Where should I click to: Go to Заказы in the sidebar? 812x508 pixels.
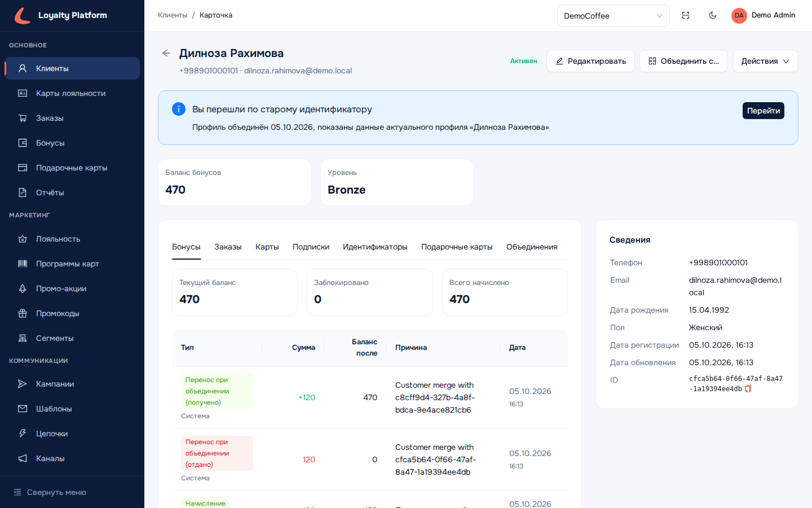tap(72, 118)
